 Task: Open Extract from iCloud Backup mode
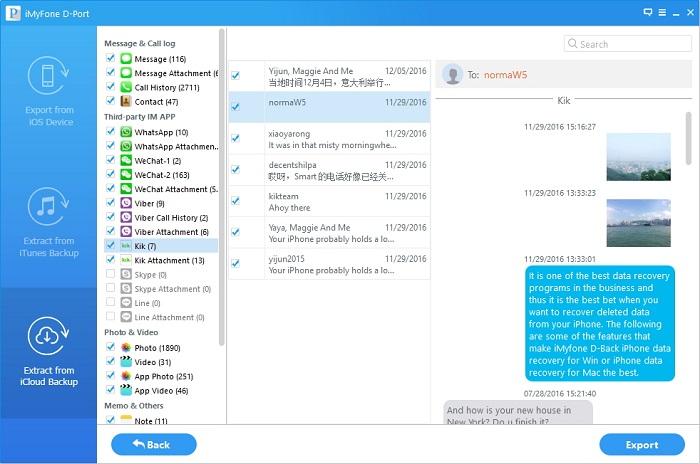(x=48, y=351)
